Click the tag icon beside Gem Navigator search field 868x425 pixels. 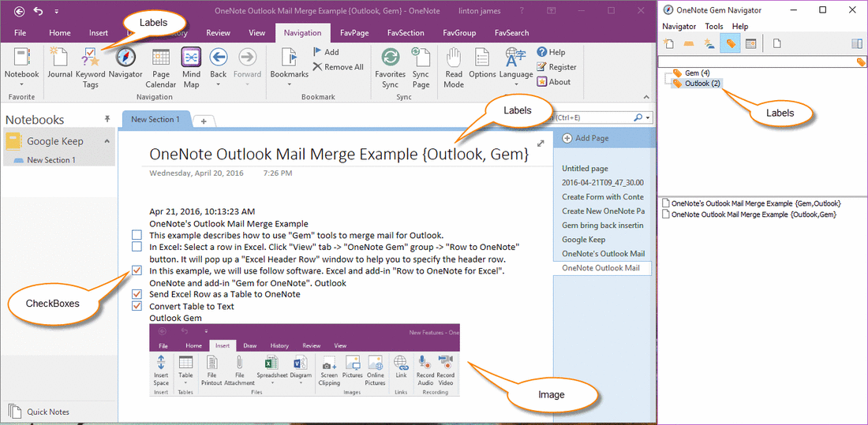click(861, 62)
